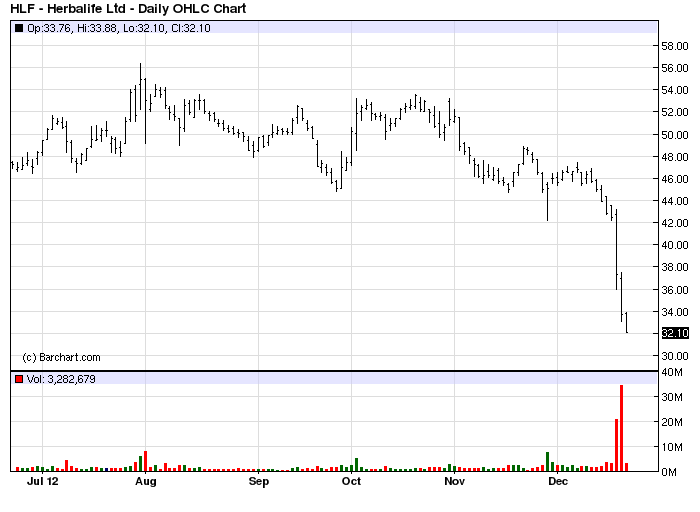Click the Vol: 3,282,679 label
Viewport: 700px width, 512px height.
point(61,379)
